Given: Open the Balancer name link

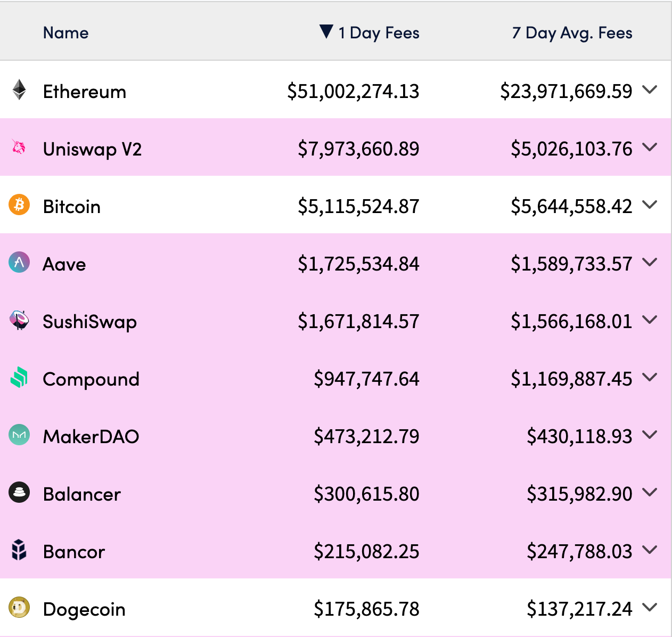Looking at the screenshot, I should pyautogui.click(x=82, y=494).
